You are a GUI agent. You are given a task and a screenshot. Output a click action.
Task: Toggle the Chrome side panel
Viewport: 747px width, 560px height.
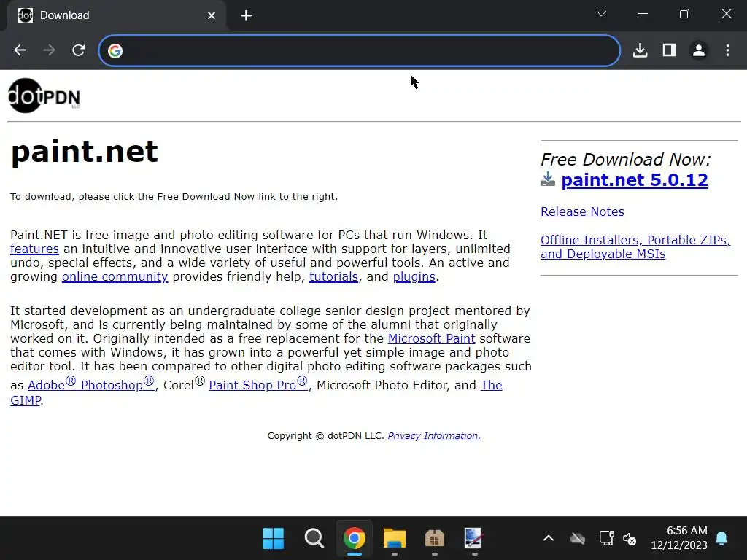click(670, 50)
